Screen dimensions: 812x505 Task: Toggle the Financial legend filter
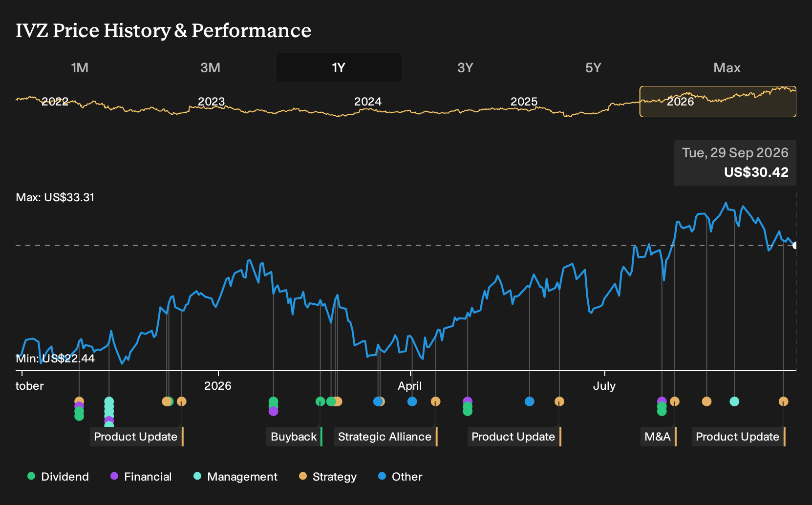[x=141, y=477]
